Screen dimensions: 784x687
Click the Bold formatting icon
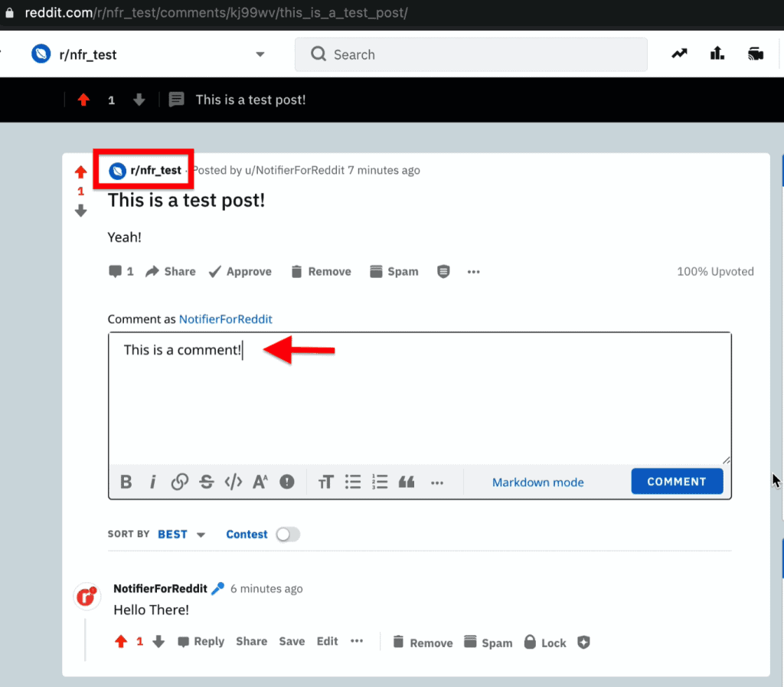pos(126,482)
